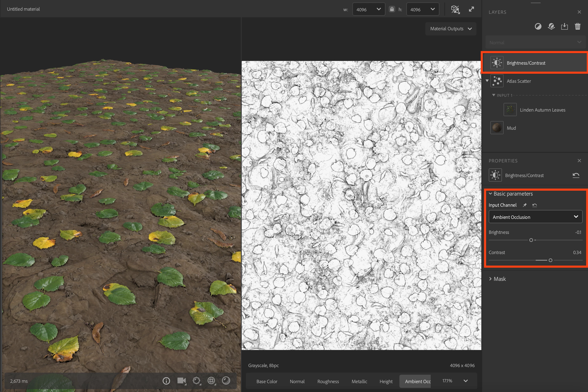The height and width of the screenshot is (392, 588).
Task: Collapse the Atlas Scatter layer tree
Action: pos(487,81)
